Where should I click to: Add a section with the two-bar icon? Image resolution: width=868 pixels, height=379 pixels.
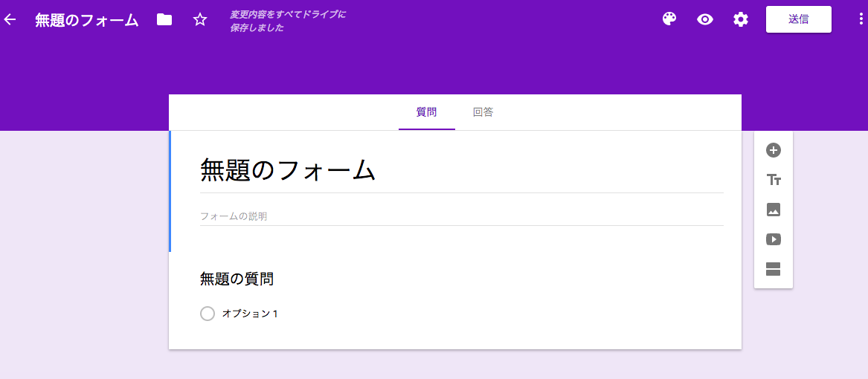tap(774, 270)
